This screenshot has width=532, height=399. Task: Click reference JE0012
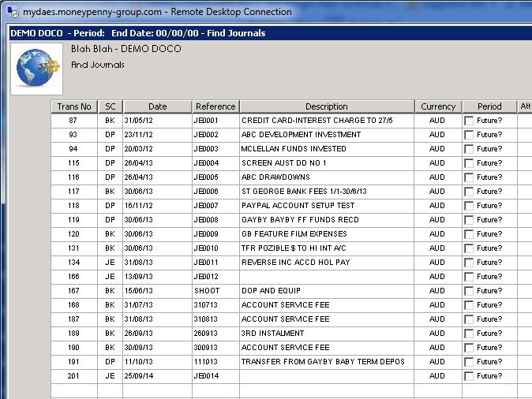(206, 277)
